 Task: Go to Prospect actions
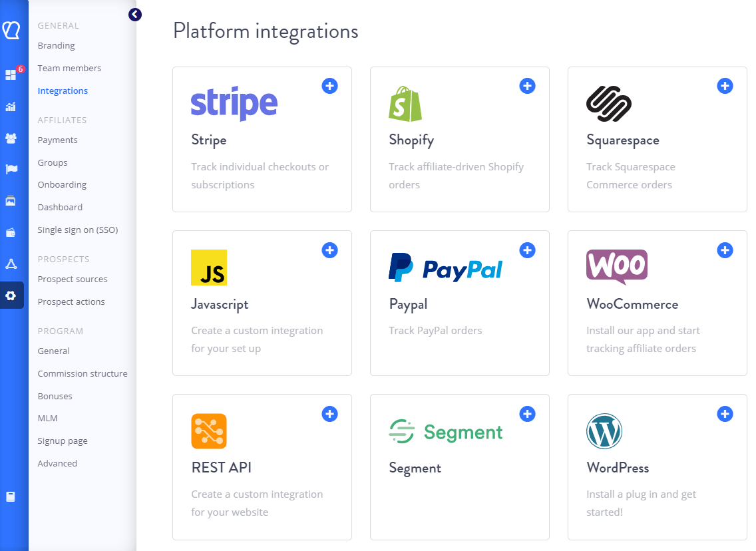click(71, 301)
